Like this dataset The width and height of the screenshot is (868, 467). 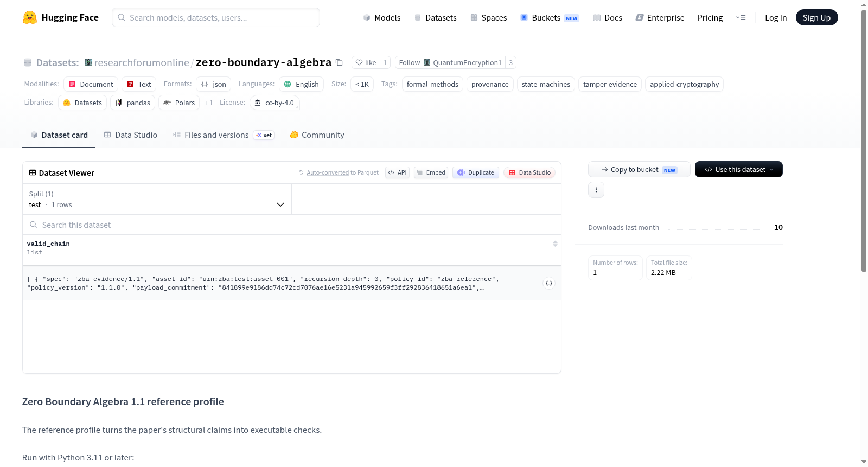click(366, 62)
